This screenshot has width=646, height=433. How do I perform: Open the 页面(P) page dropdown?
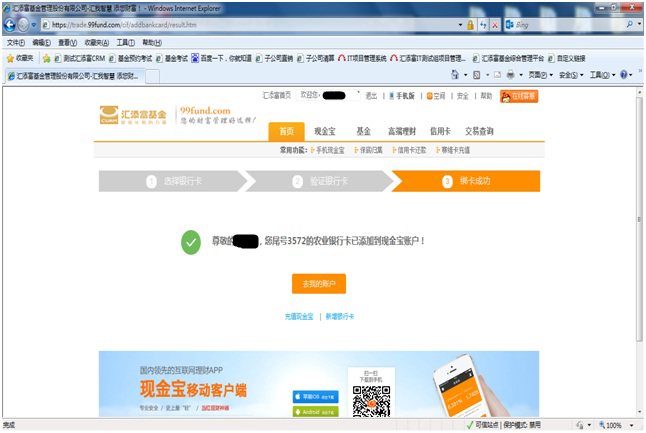(x=539, y=75)
